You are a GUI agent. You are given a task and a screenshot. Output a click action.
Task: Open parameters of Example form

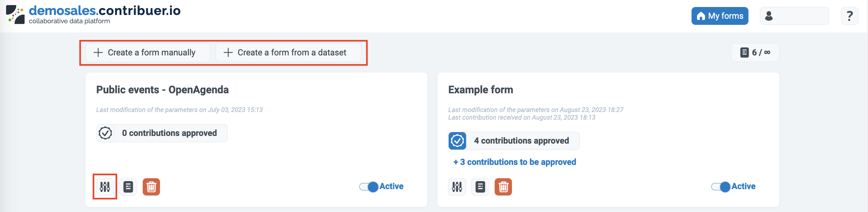[x=457, y=187]
